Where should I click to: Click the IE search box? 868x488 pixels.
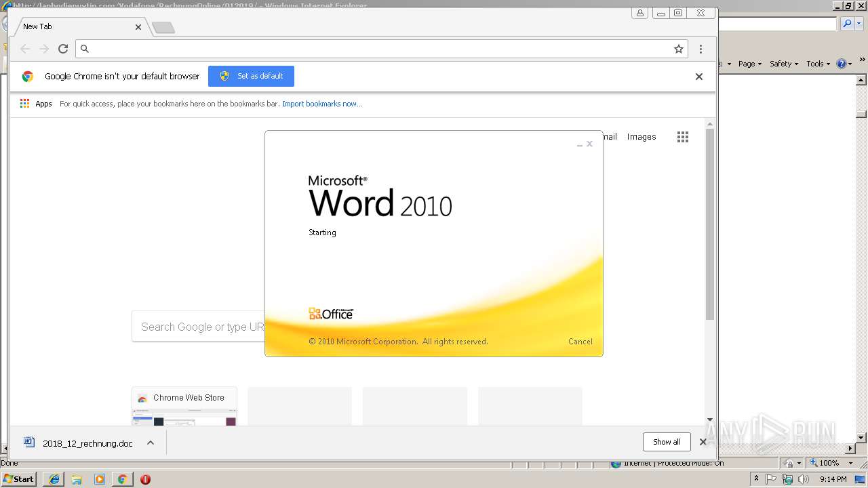778,24
